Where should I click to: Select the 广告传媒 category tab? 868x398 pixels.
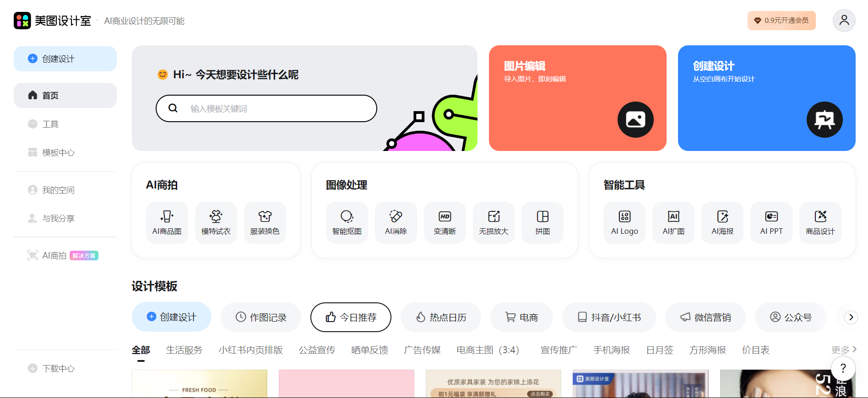pyautogui.click(x=423, y=350)
